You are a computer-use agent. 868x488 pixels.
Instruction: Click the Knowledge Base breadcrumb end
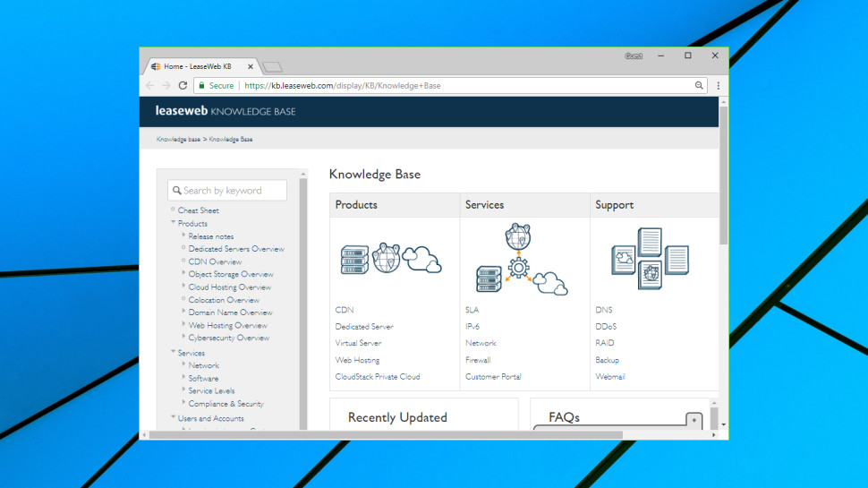(231, 139)
